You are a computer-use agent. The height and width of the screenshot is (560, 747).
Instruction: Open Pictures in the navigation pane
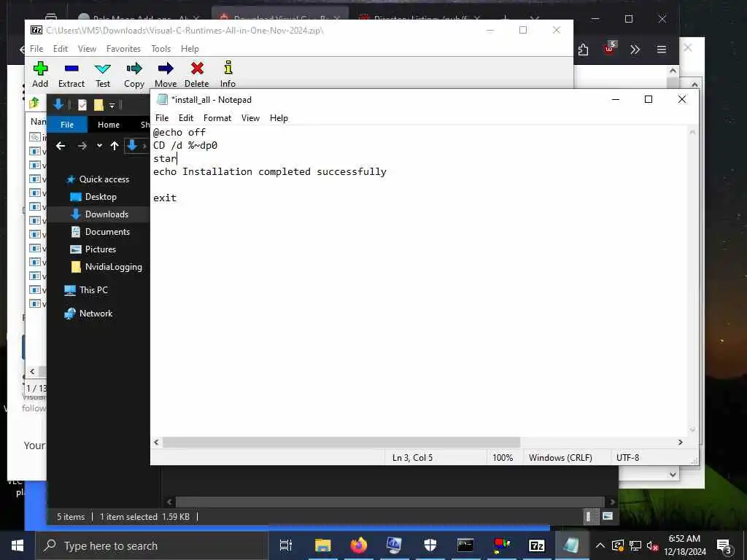100,249
